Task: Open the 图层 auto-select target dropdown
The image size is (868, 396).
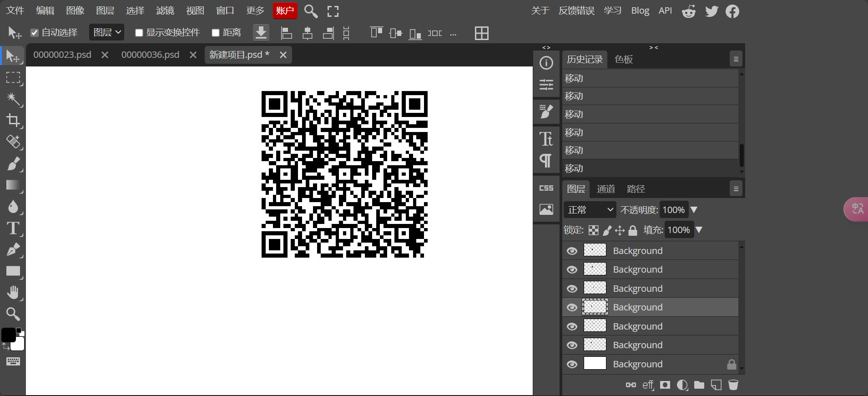Action: [x=107, y=32]
